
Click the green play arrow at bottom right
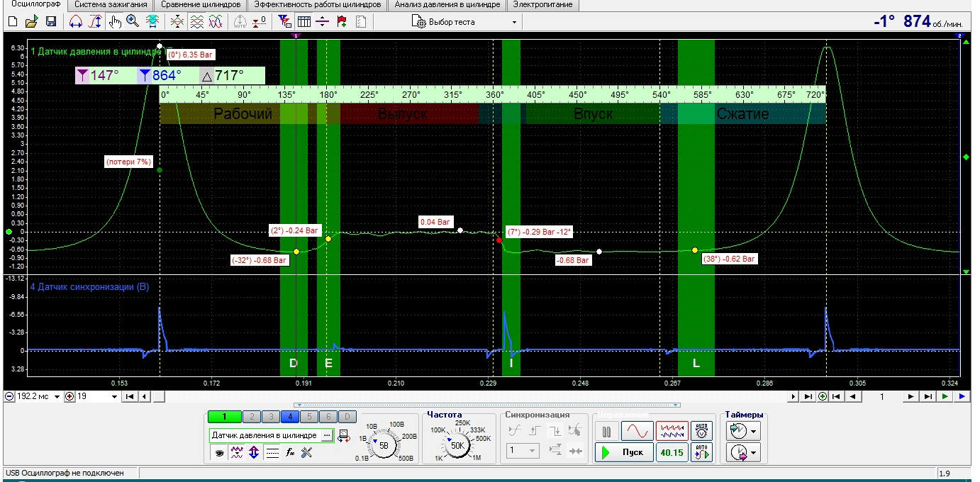(945, 396)
